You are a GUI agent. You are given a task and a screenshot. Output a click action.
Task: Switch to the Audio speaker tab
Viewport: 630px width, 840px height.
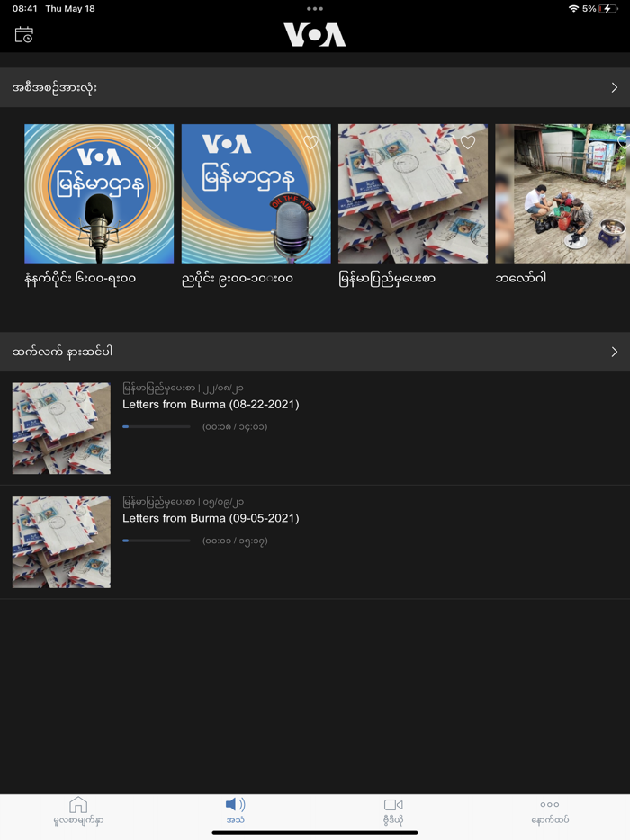[236, 811]
